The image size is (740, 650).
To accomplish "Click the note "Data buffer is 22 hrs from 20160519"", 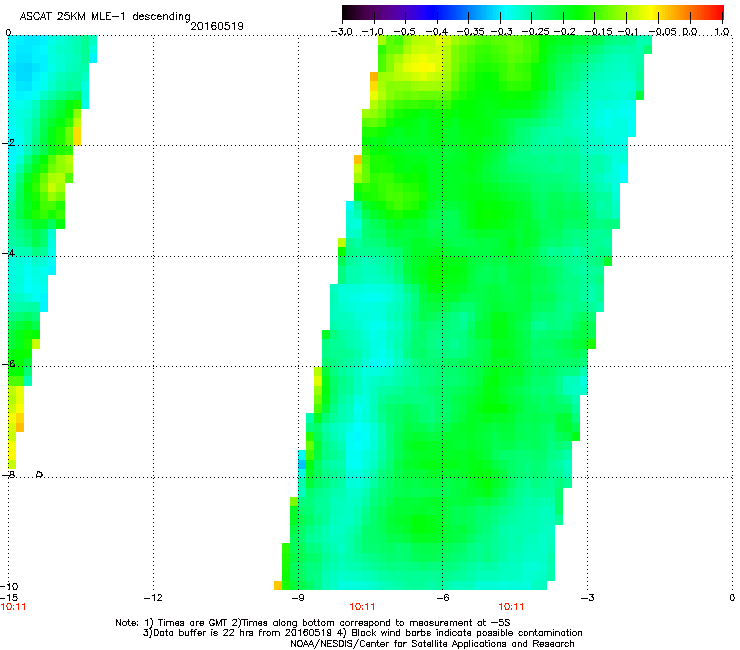I will pyautogui.click(x=240, y=633).
